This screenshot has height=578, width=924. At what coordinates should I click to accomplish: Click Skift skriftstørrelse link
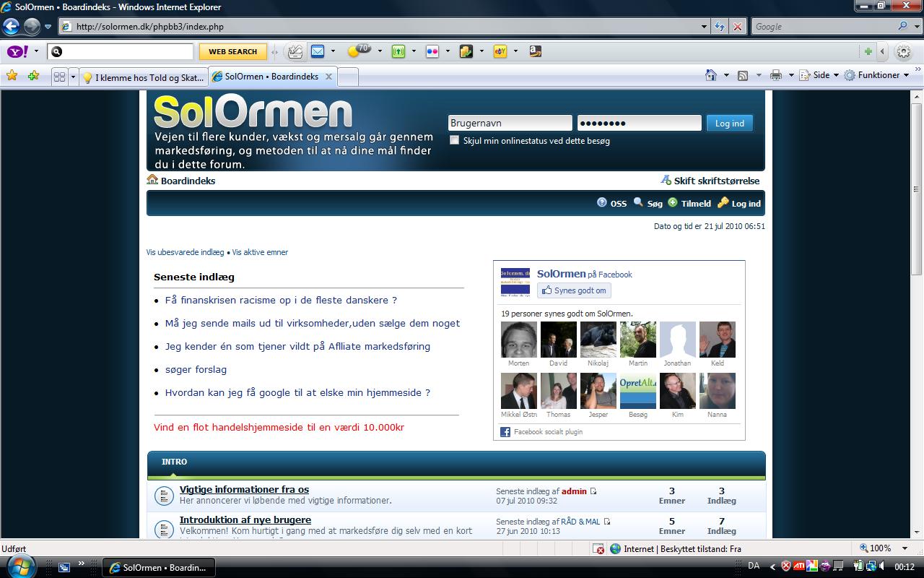(710, 181)
